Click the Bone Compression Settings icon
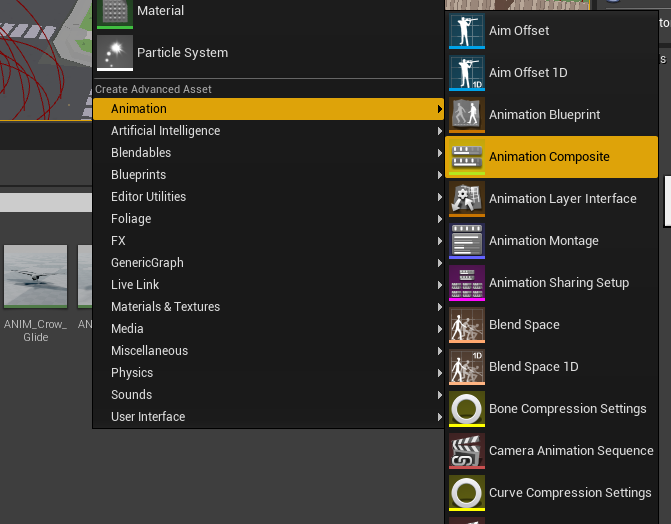 [466, 408]
